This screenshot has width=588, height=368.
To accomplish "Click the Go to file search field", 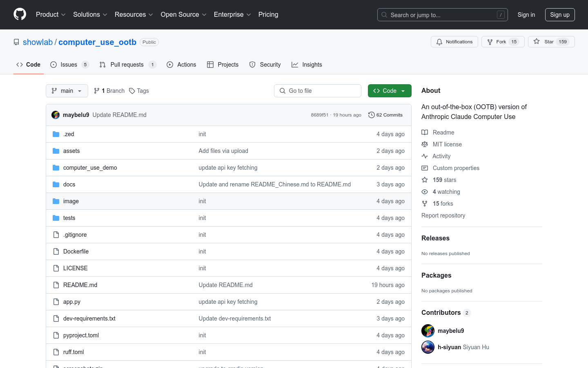I will 318,91.
